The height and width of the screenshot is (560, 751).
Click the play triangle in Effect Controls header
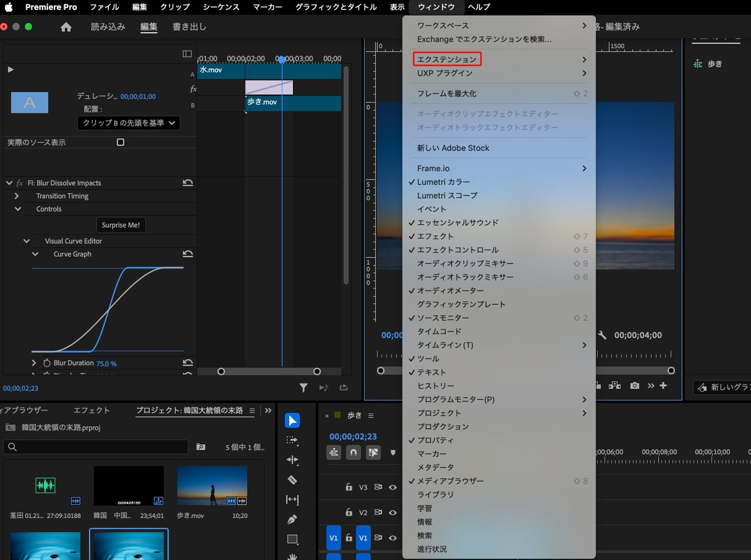(11, 69)
